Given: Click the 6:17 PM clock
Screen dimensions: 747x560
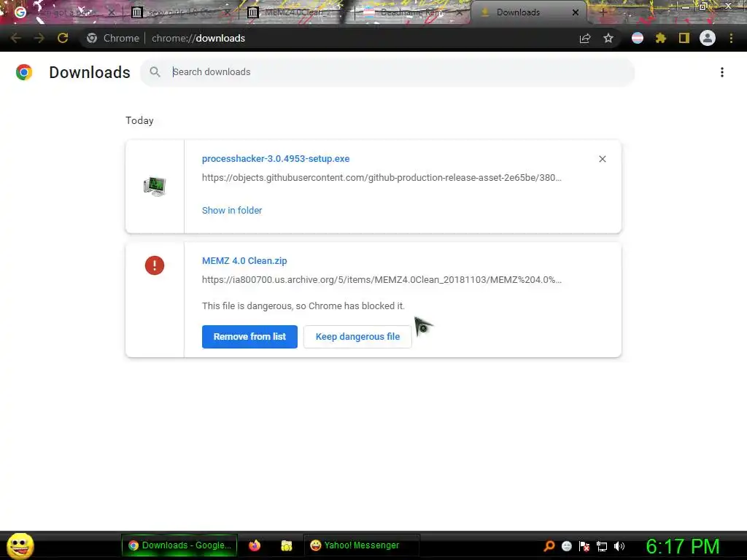Looking at the screenshot, I should pyautogui.click(x=683, y=546).
